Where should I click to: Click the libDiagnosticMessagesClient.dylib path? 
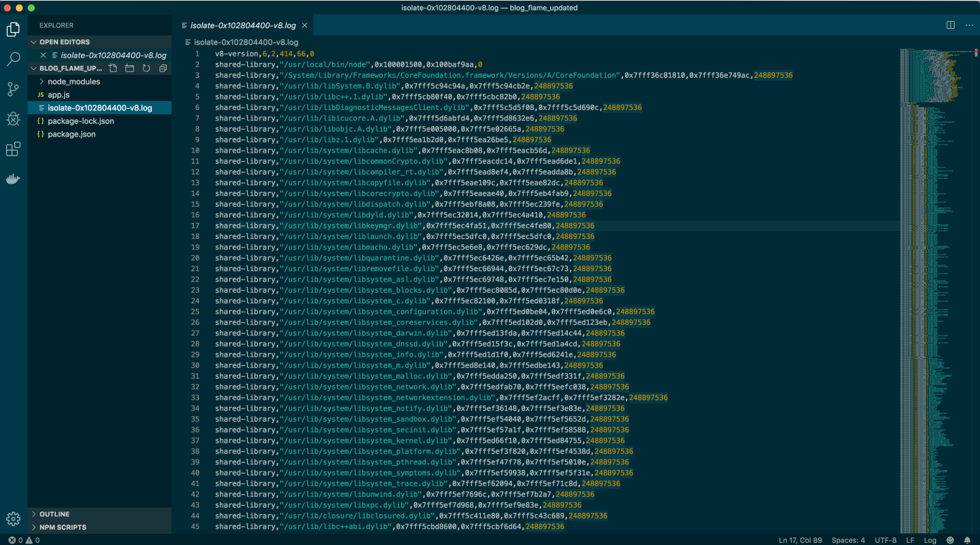pos(374,107)
